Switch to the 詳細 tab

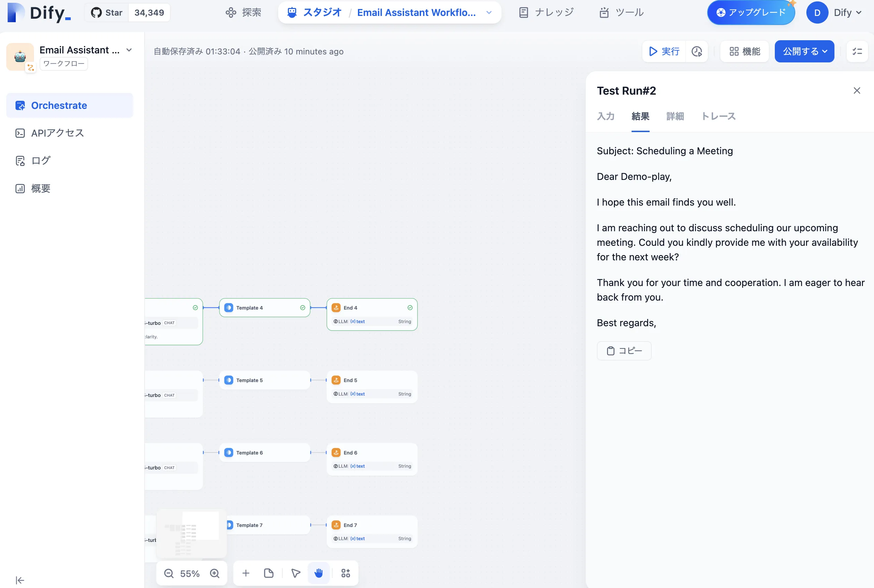[x=675, y=116]
